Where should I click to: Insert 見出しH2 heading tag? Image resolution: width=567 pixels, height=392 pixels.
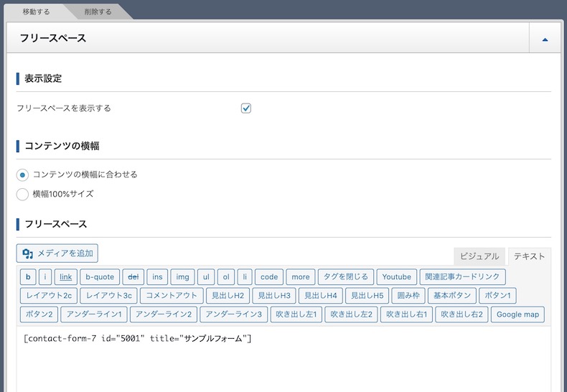tap(228, 296)
